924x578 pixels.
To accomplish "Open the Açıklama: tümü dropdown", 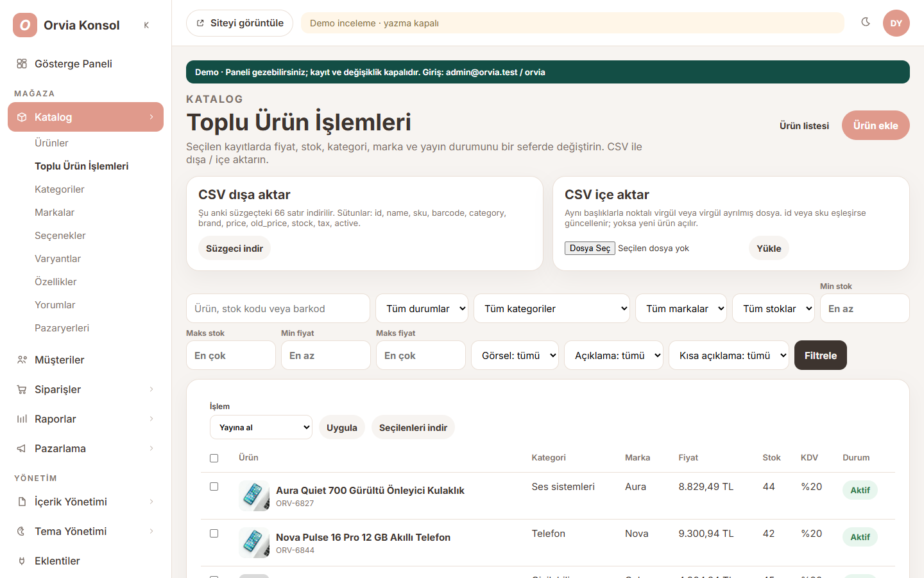I will pyautogui.click(x=613, y=355).
